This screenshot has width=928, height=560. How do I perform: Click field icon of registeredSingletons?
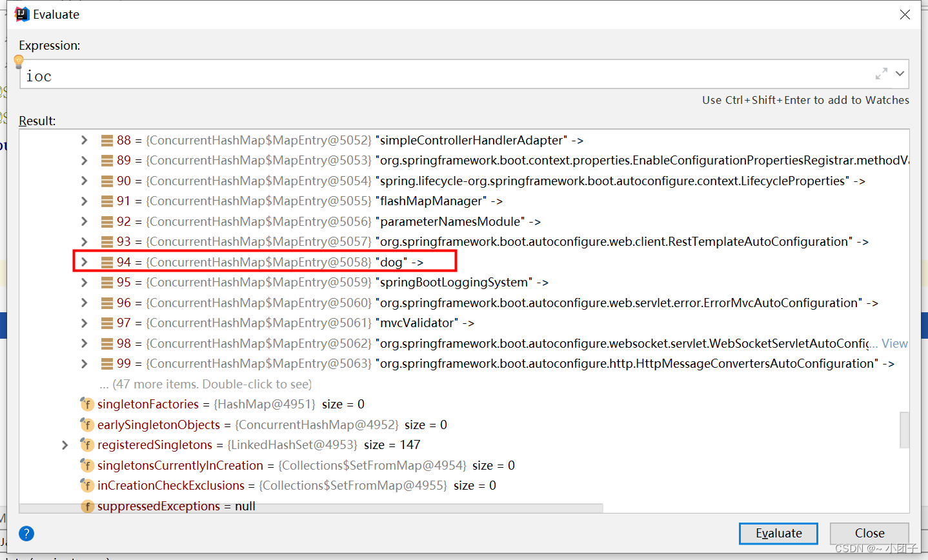[x=87, y=445]
